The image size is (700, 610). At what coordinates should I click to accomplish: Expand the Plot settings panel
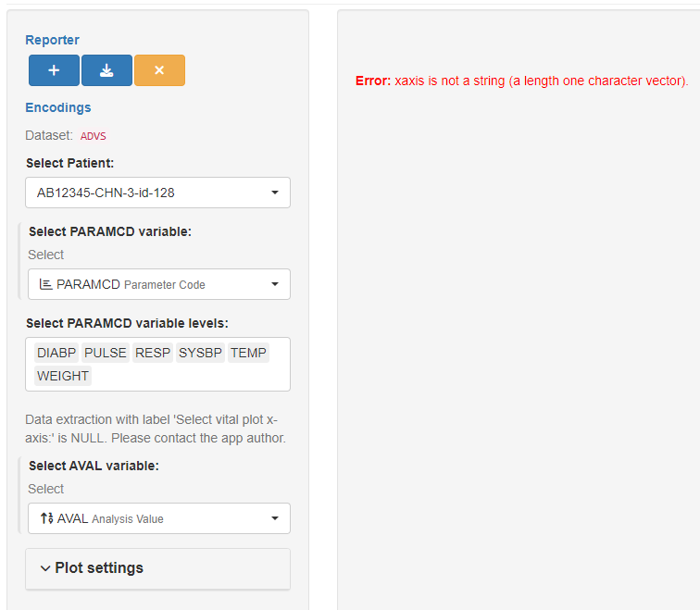157,568
